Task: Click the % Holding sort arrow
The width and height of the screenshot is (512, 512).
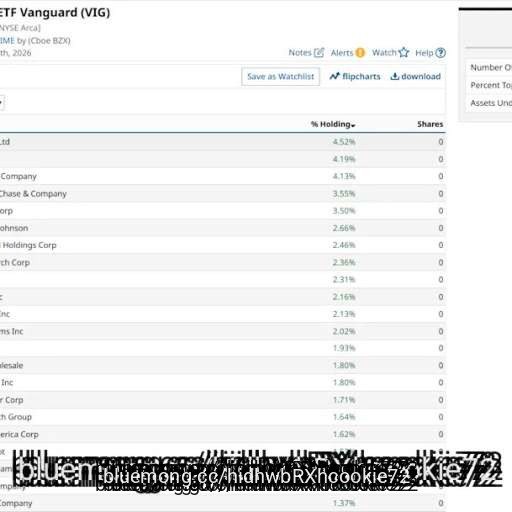Action: pyautogui.click(x=353, y=125)
